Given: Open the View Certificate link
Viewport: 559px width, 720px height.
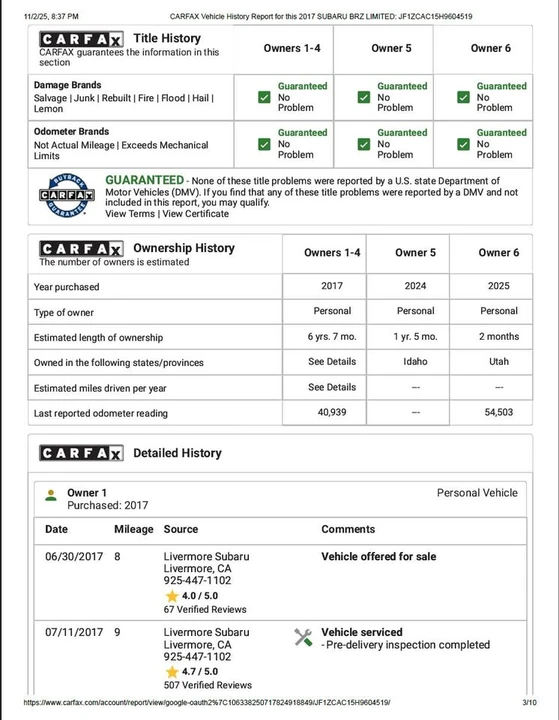Looking at the screenshot, I should pyautogui.click(x=196, y=214).
